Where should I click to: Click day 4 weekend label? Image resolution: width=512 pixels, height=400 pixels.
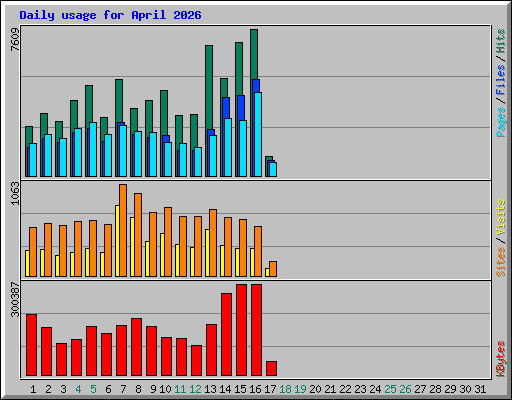[x=78, y=389]
